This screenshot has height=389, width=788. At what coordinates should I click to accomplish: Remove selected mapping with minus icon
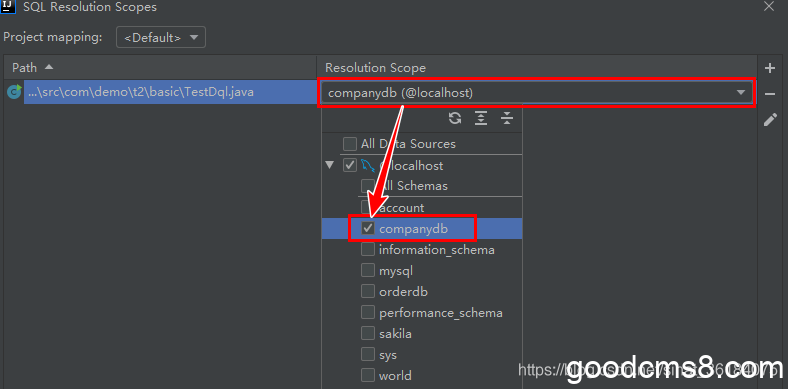[770, 94]
